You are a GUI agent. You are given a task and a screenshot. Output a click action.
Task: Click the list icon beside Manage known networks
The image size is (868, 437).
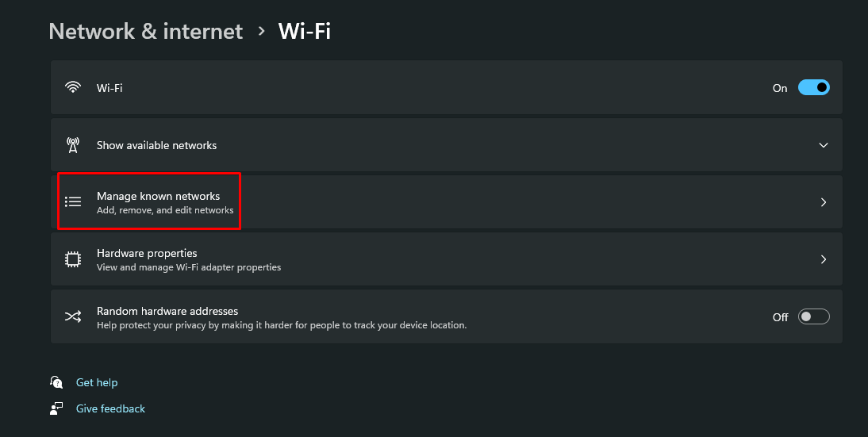73,202
